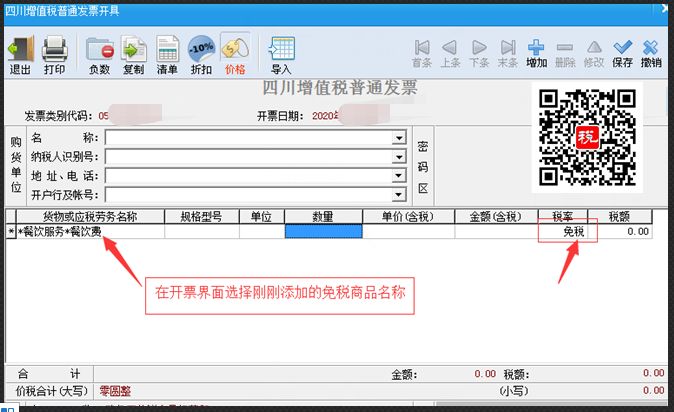Click the 导入 import icon
Image resolution: width=674 pixels, height=412 pixels.
click(x=281, y=55)
